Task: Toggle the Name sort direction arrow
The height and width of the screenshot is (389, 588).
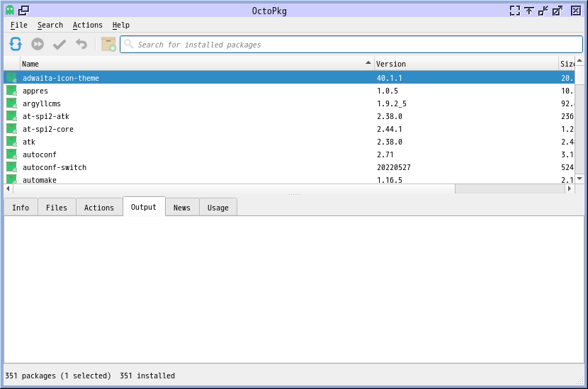Action: [368, 63]
